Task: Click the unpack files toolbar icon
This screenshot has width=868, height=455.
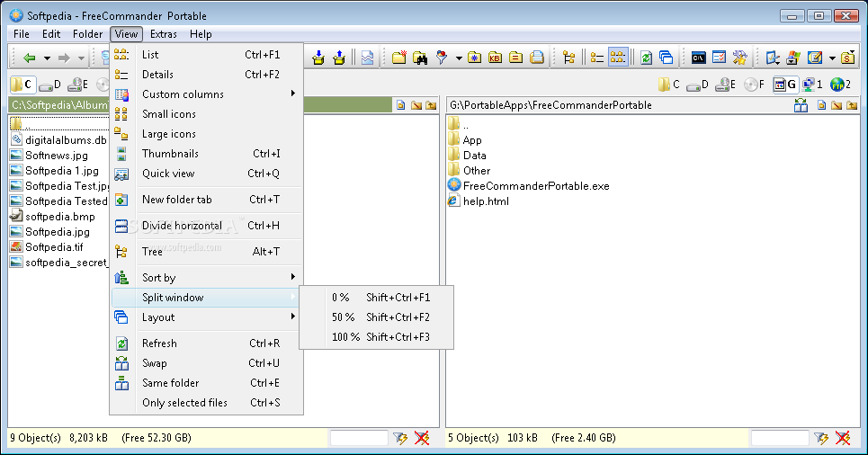Action: 339,58
